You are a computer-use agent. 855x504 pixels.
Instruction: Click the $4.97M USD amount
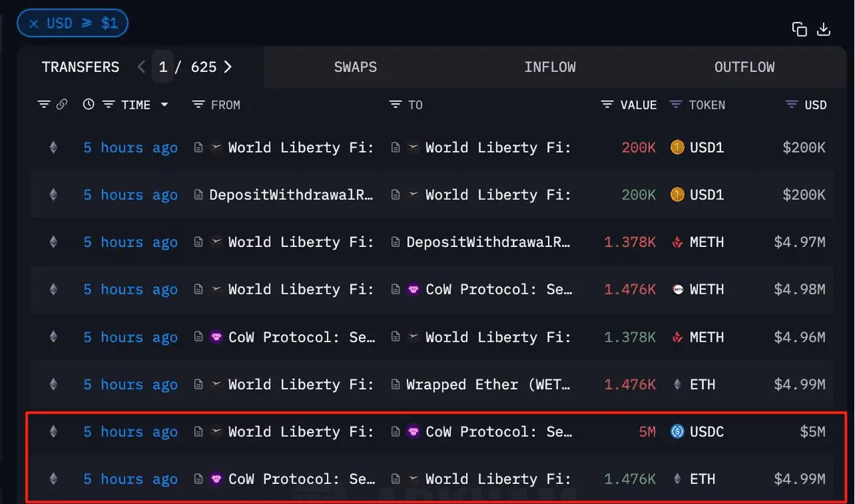[800, 242]
